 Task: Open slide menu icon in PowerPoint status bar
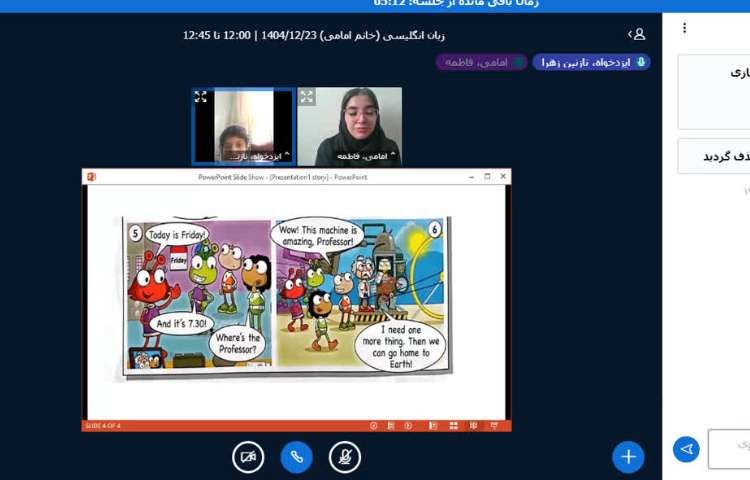[x=391, y=425]
